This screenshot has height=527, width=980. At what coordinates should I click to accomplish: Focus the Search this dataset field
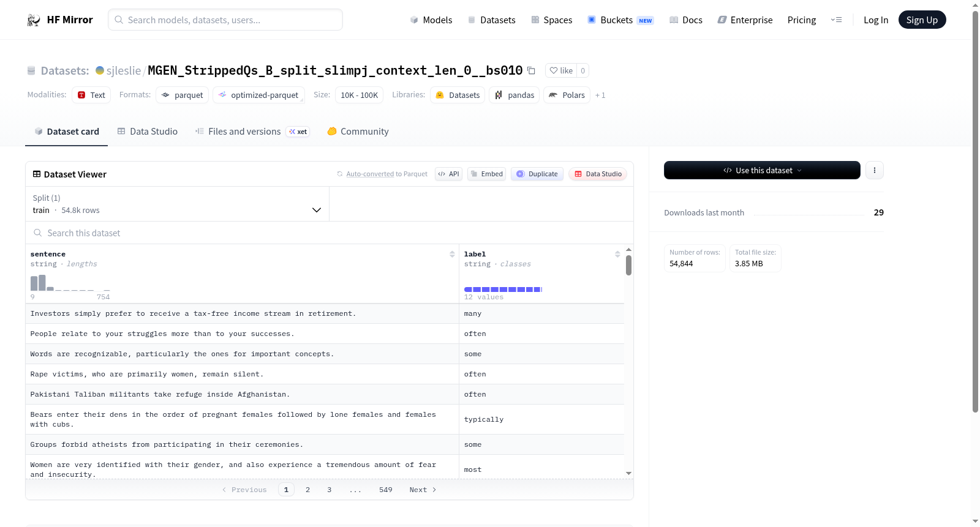[x=330, y=233]
